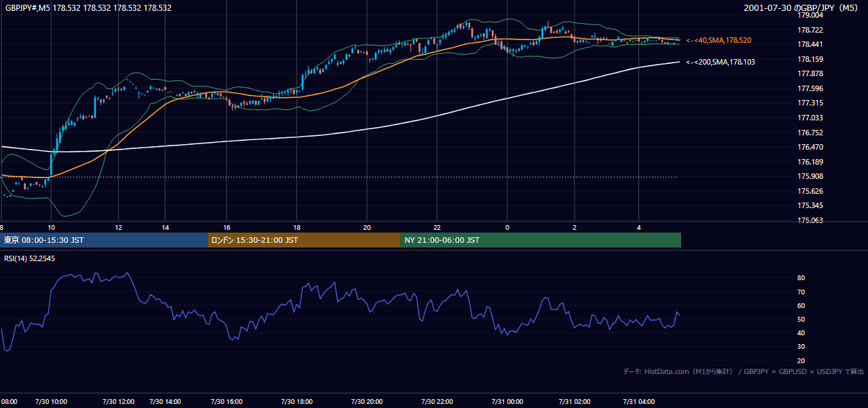868x408 pixels.
Task: Click the 7/30 20:00 bottom timeline label
Action: 367,402
